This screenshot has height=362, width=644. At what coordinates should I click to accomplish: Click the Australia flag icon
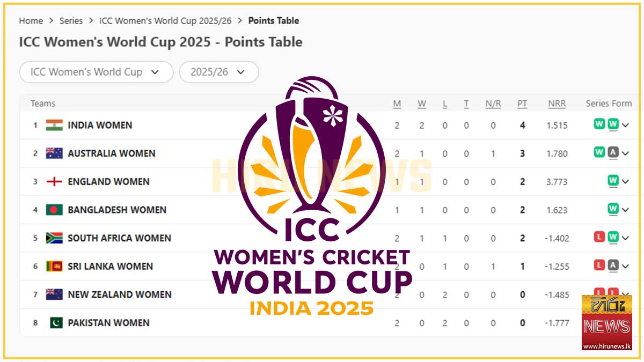click(x=54, y=153)
